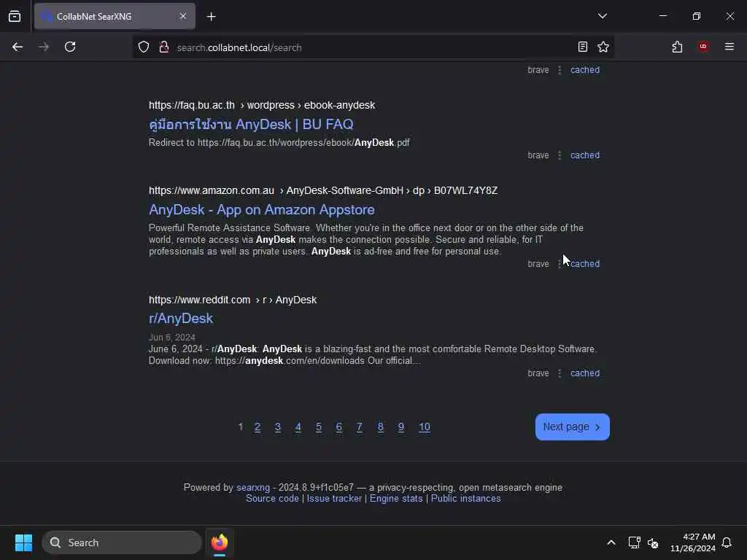This screenshot has height=560, width=747.
Task: Go to results page 9
Action: (401, 427)
